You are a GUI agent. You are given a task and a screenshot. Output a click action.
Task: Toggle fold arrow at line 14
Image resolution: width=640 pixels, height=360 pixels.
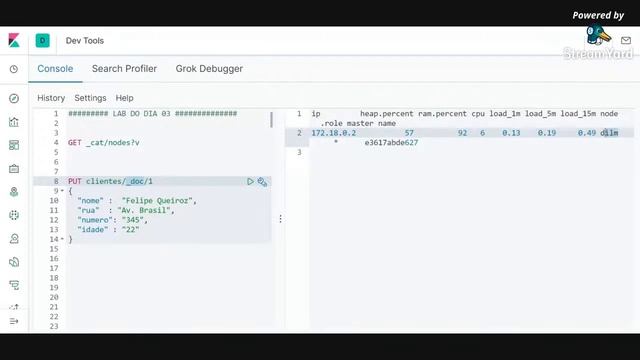(x=62, y=239)
